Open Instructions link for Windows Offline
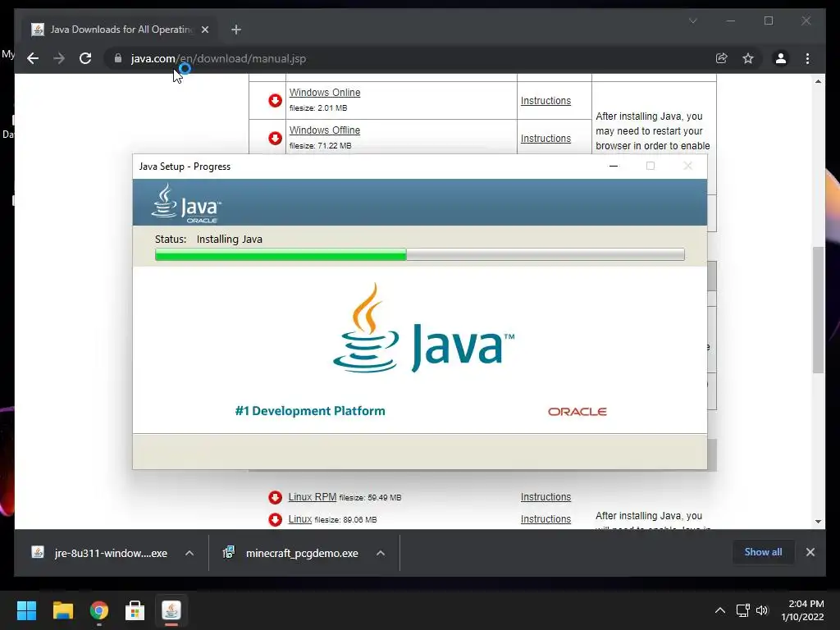840x630 pixels. click(x=546, y=138)
